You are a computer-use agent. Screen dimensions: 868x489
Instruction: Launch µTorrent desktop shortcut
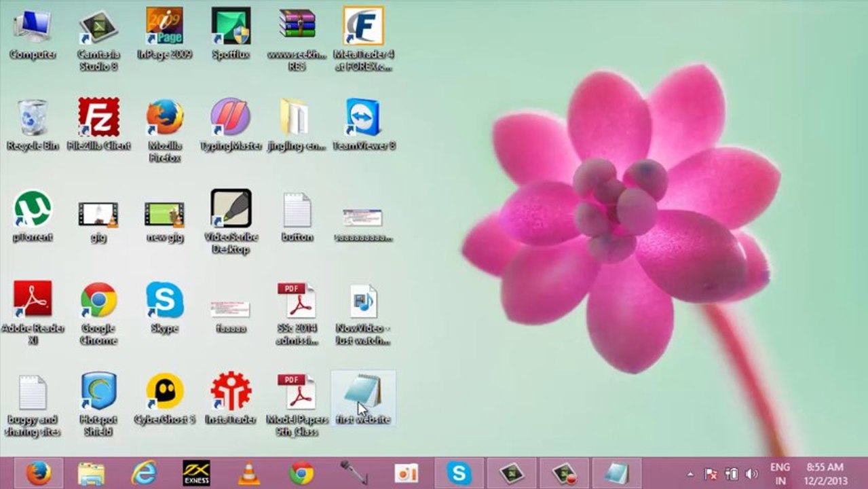click(x=32, y=216)
